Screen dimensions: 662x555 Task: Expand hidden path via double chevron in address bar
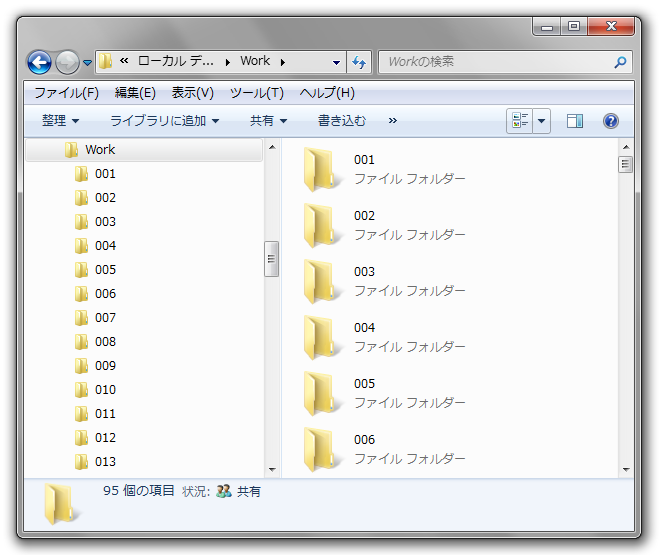[124, 62]
